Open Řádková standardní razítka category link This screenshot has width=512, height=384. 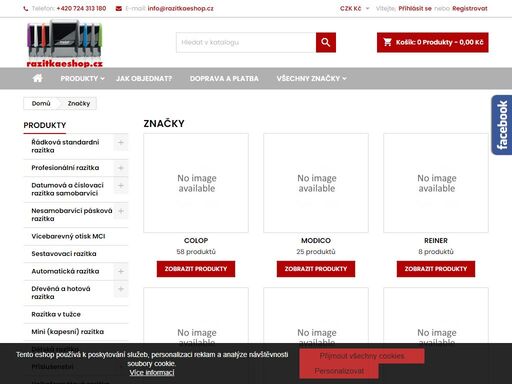[x=65, y=146]
